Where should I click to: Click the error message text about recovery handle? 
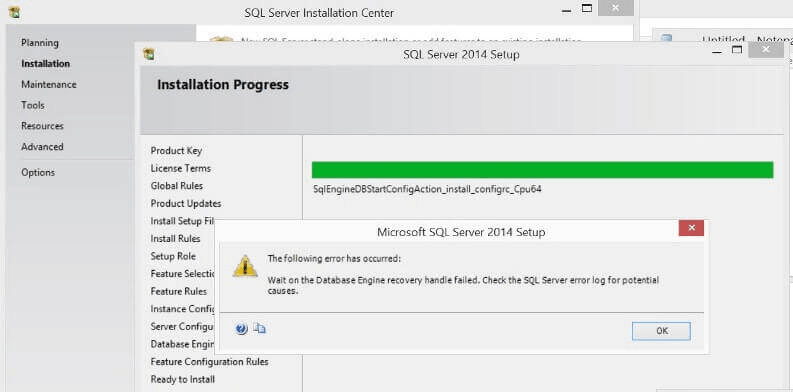463,285
